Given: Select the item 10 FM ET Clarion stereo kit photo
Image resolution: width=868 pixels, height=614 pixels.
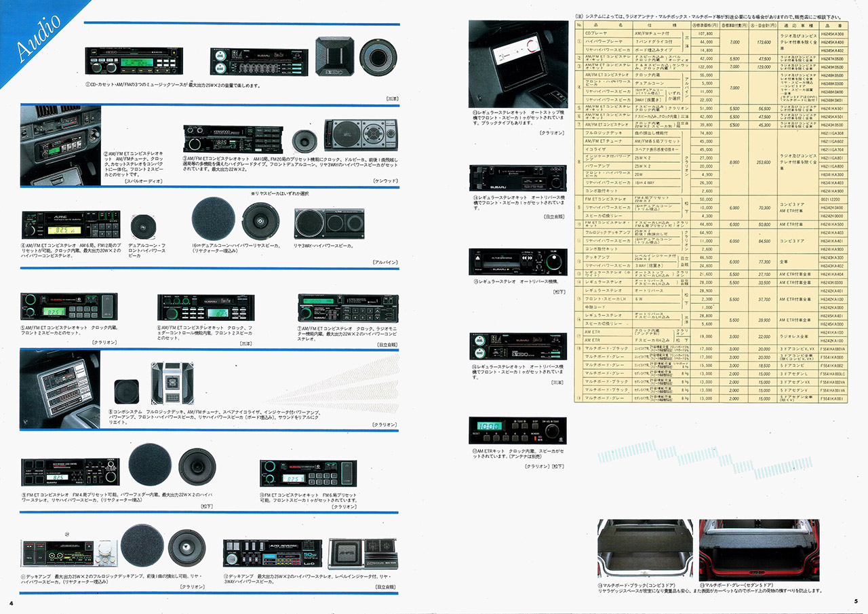Looking at the screenshot, I should point(308,473).
